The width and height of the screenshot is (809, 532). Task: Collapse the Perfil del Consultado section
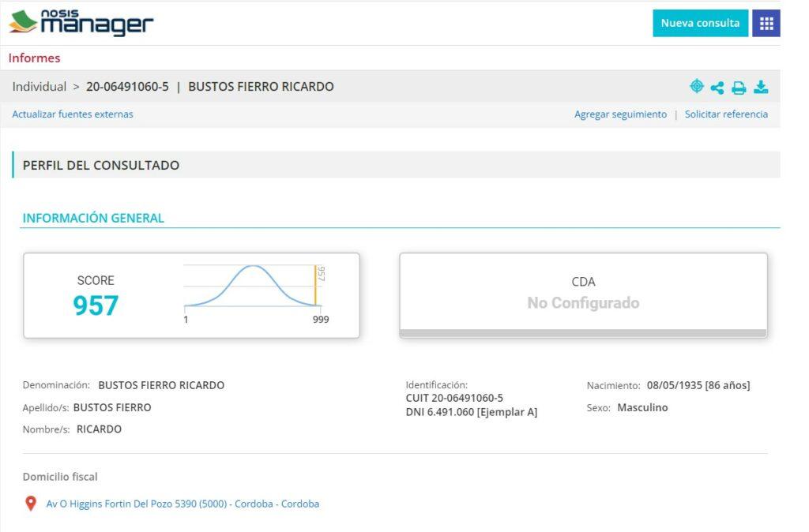coord(101,166)
